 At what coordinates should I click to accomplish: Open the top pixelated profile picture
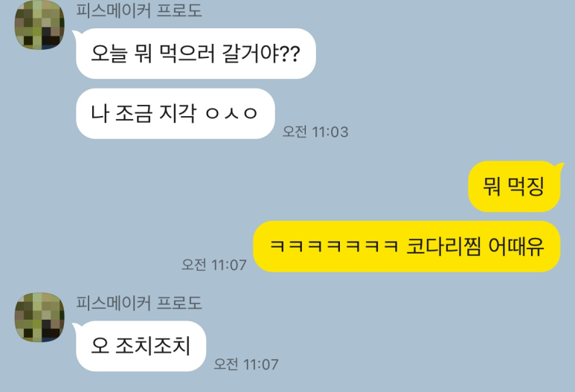pos(39,25)
